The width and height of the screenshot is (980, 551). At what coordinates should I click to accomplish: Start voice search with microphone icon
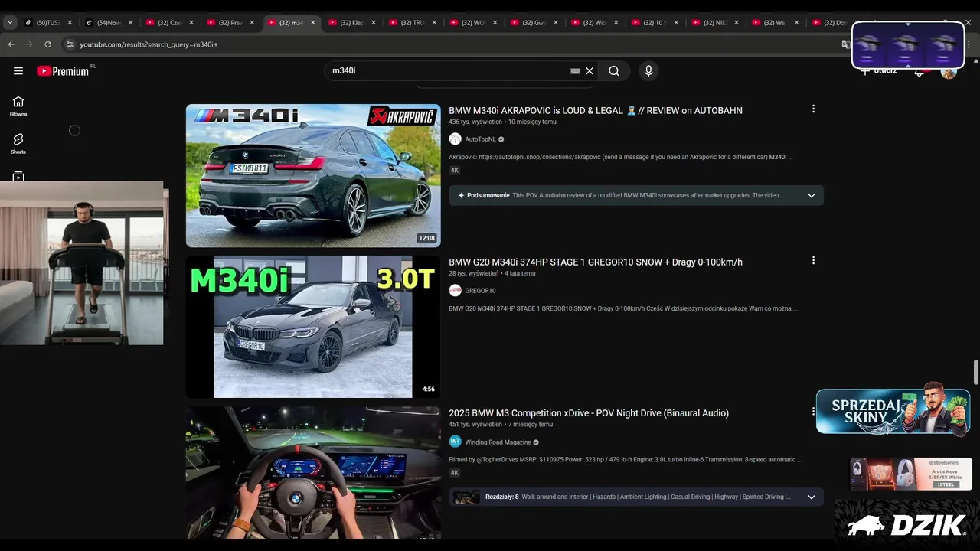tap(648, 71)
